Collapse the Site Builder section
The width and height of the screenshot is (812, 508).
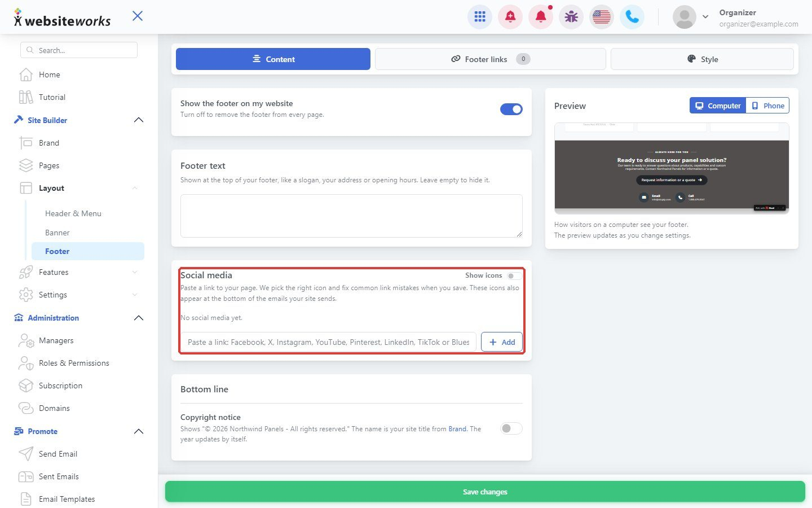[x=139, y=120]
